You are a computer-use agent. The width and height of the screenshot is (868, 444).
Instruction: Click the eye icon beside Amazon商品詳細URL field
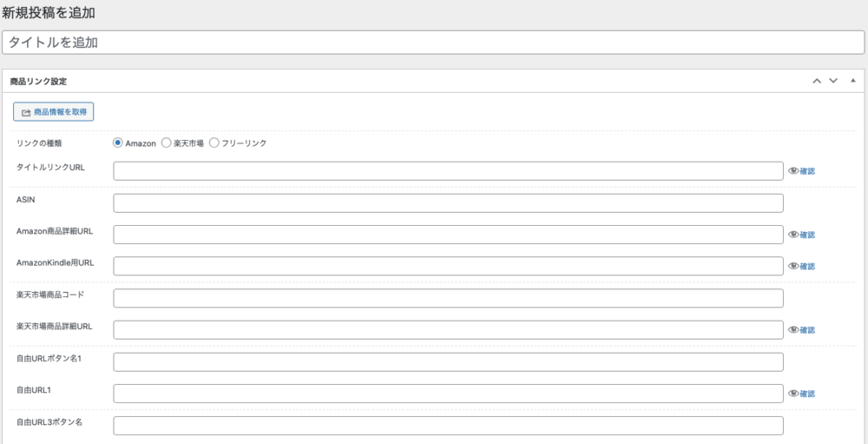point(792,235)
